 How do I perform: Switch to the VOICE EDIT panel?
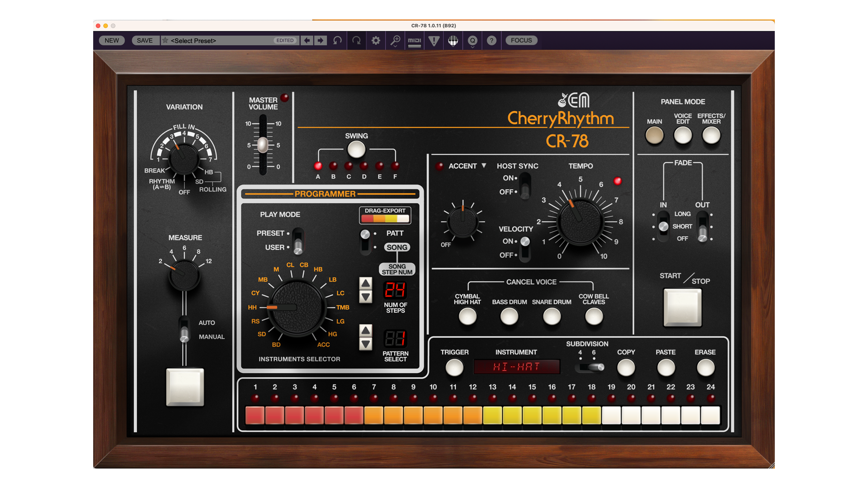click(683, 135)
